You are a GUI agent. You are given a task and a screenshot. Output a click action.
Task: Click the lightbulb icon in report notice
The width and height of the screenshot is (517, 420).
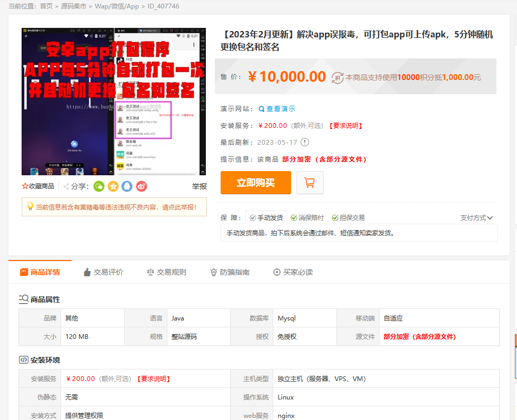(30, 206)
